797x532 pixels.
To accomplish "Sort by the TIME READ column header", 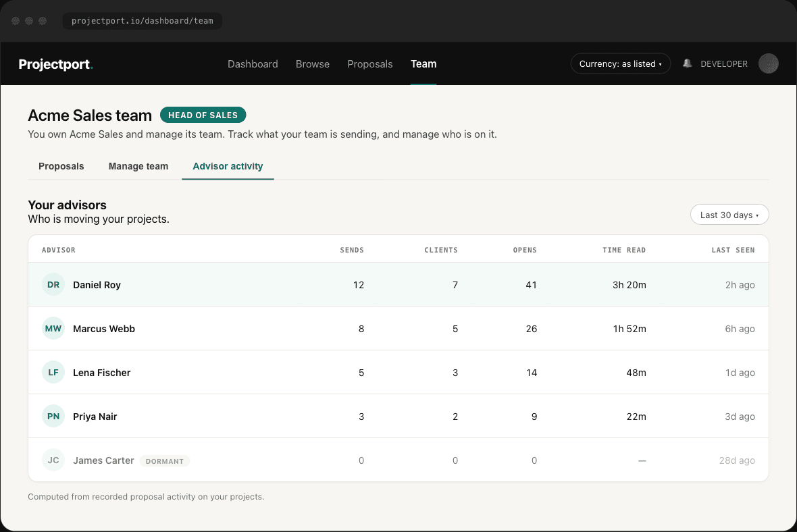I will click(624, 250).
